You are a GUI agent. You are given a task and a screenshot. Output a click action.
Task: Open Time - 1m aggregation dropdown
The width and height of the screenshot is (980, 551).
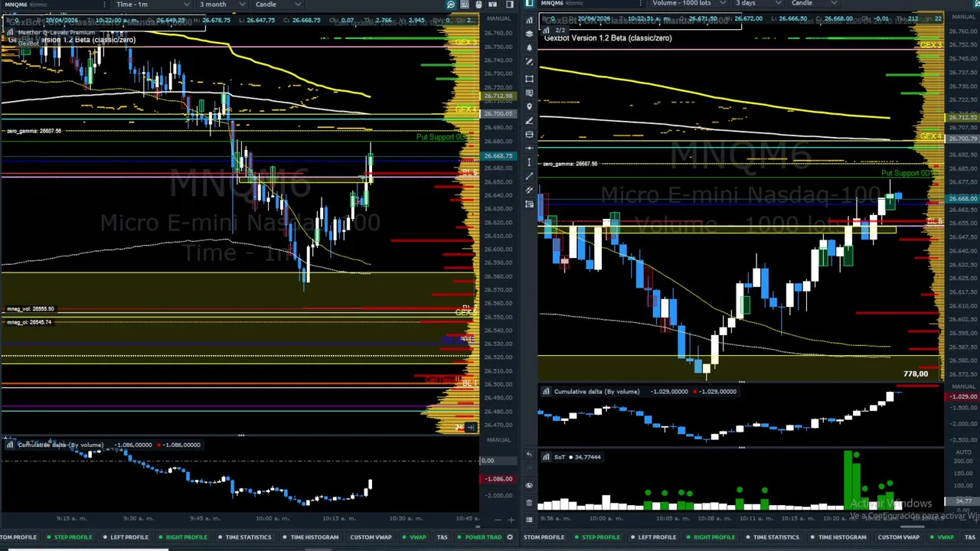152,5
